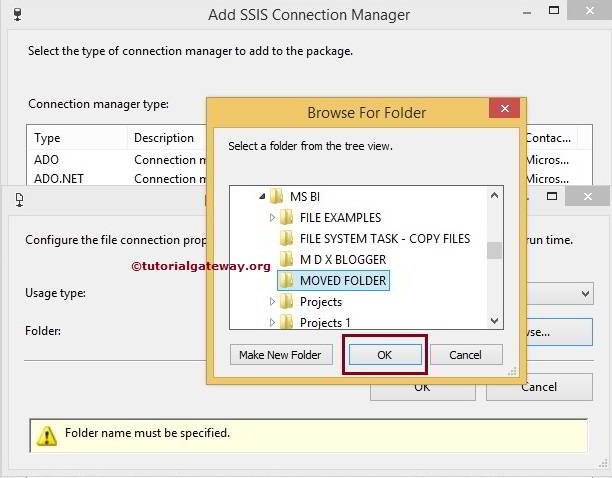This screenshot has height=478, width=612.
Task: Collapse the MS BI folder node
Action: point(262,196)
